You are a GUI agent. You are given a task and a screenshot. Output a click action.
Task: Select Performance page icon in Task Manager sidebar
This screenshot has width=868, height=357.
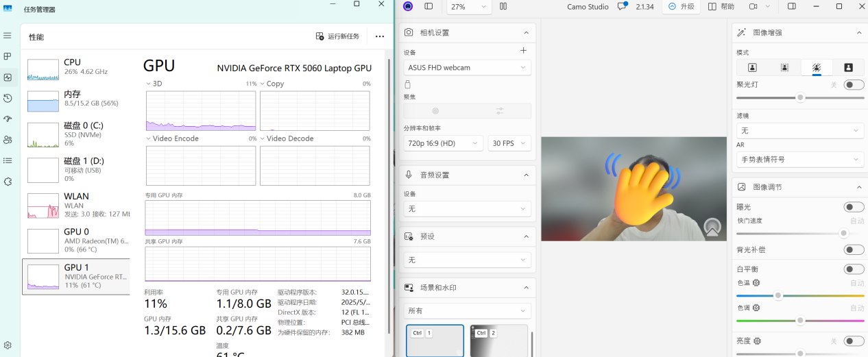tap(8, 77)
